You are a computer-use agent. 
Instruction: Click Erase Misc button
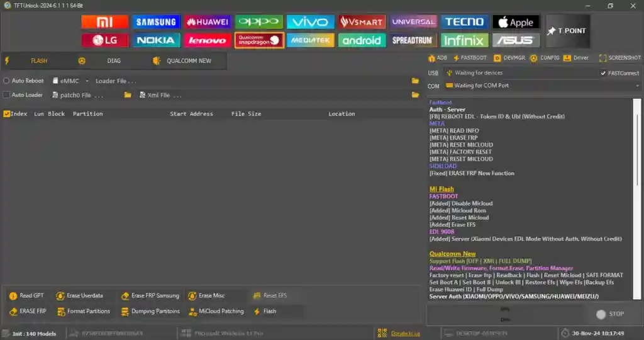(x=206, y=295)
